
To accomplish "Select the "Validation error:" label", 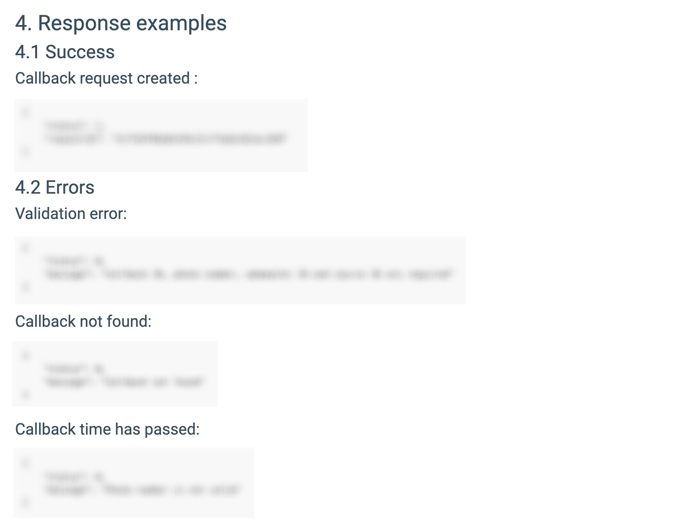I will 71,213.
